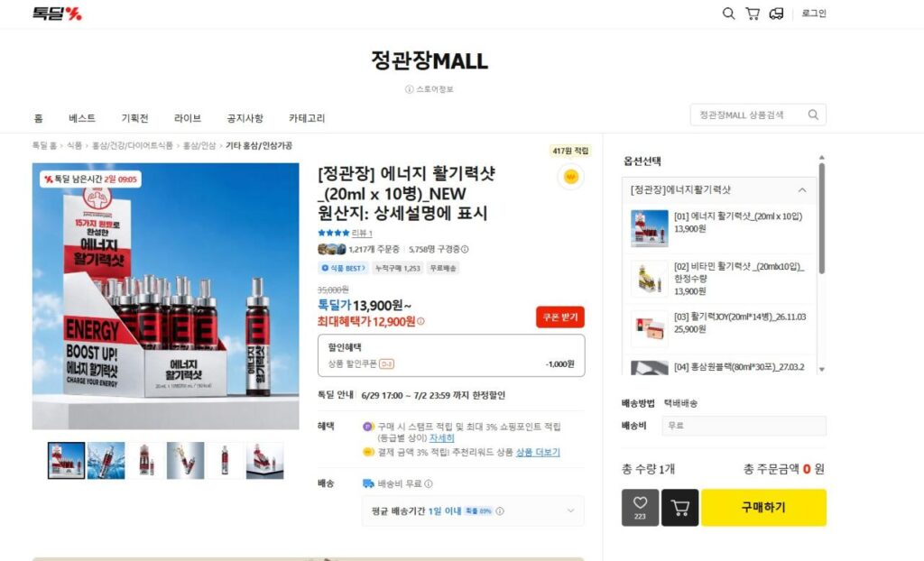Select the 카테고리 menu tab
924x561 pixels.
pos(307,118)
